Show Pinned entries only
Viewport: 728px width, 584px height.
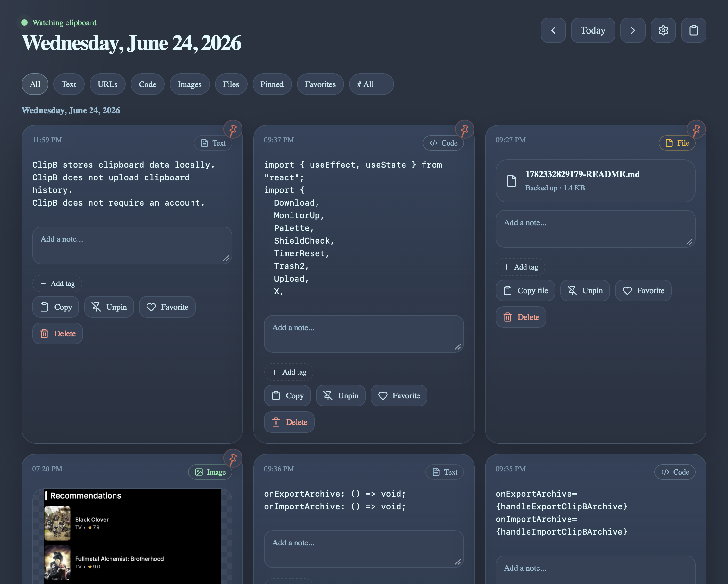pos(272,84)
